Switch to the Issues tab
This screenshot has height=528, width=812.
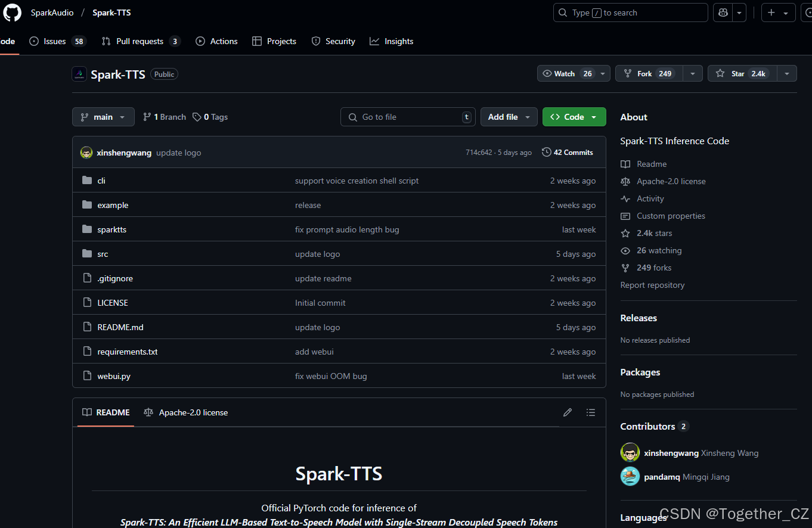pyautogui.click(x=58, y=41)
